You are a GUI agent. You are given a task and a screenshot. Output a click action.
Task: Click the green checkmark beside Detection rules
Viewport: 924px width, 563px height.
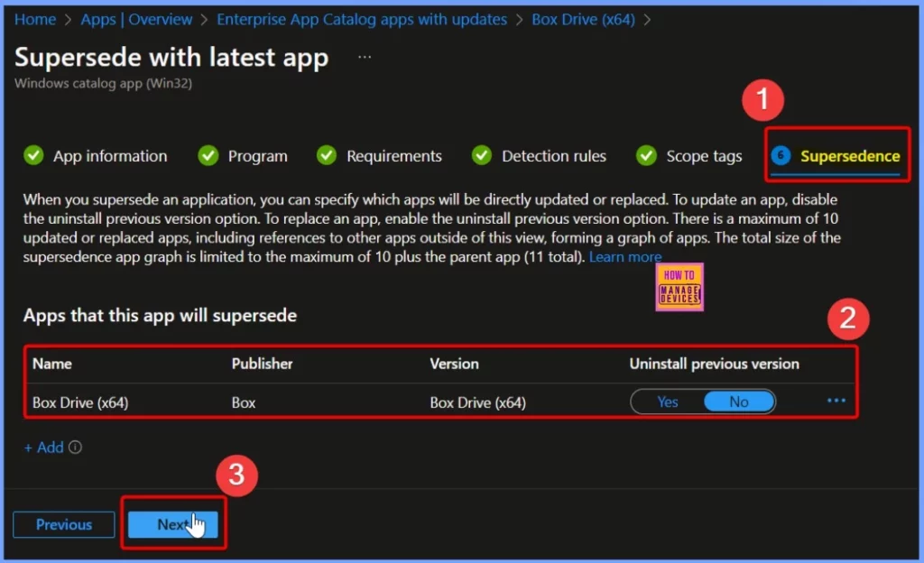pos(483,156)
